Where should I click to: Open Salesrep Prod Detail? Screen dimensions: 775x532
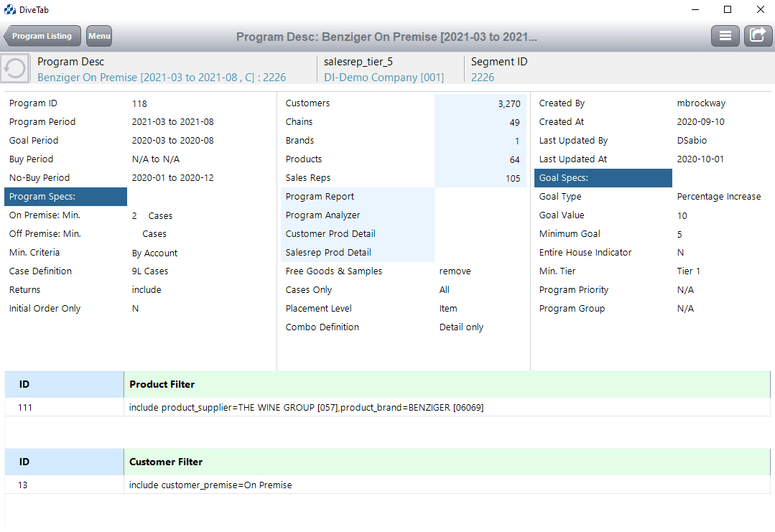click(x=328, y=253)
